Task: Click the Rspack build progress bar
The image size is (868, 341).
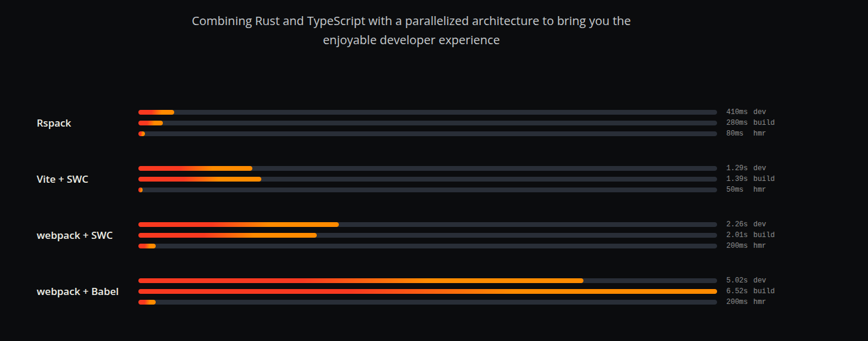Action: click(428, 123)
